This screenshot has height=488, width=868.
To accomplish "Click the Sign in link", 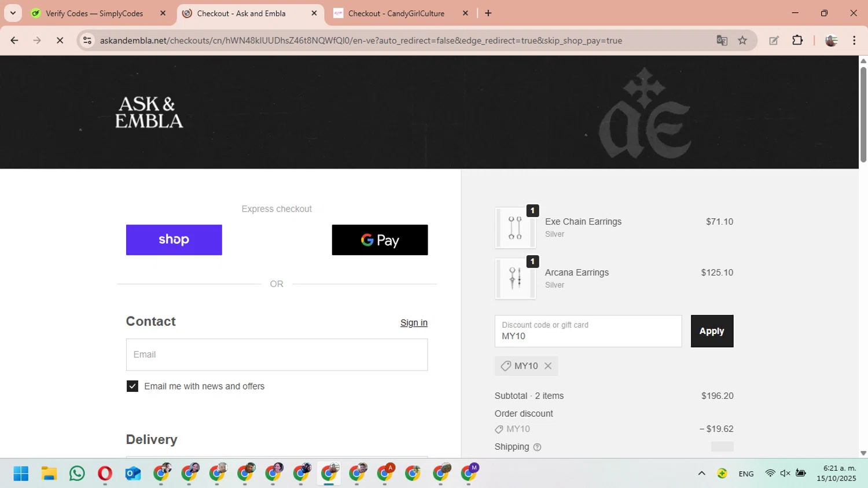I will click(x=414, y=323).
